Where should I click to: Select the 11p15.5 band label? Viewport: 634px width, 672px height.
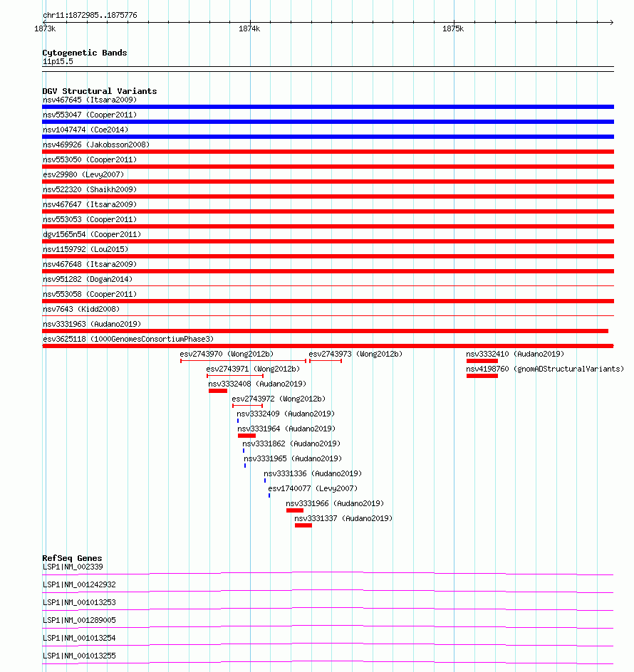tap(58, 61)
